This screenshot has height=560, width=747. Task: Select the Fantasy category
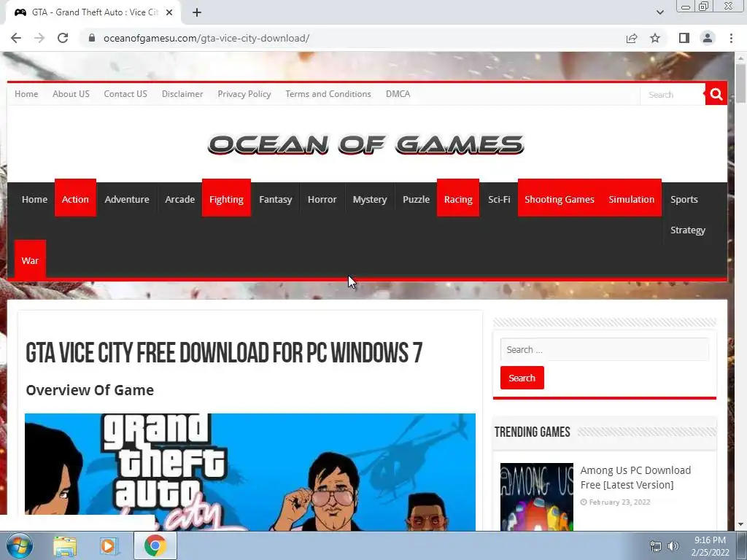275,199
